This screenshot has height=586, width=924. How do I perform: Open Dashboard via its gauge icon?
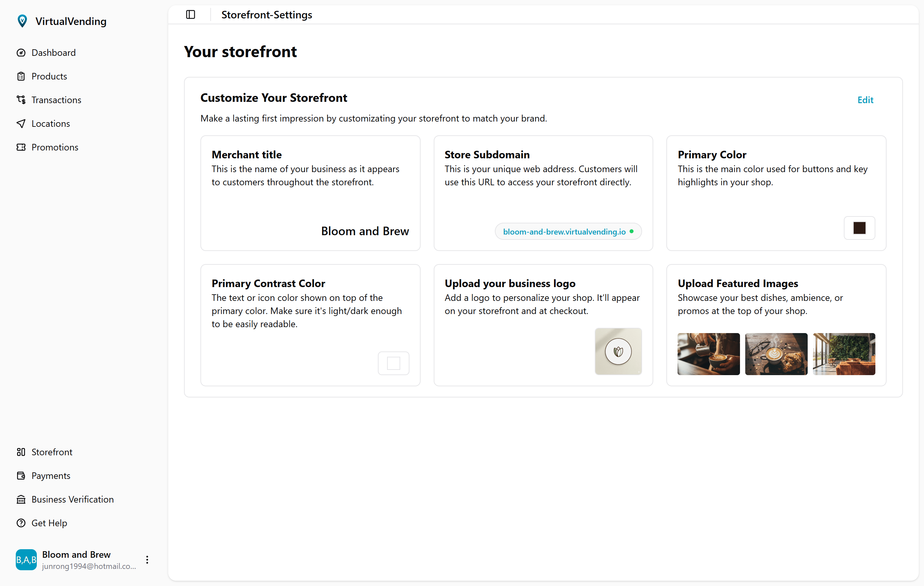21,53
